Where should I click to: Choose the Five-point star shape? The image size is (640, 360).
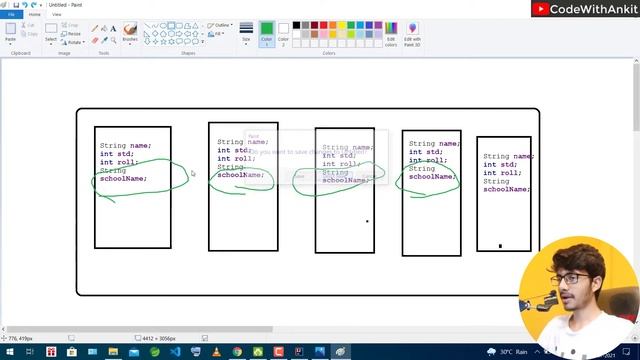click(x=163, y=41)
